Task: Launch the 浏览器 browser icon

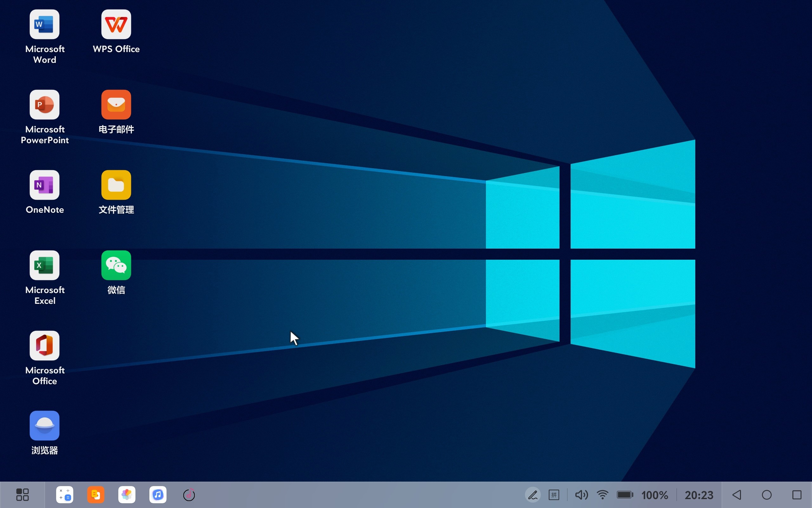Action: [x=45, y=426]
